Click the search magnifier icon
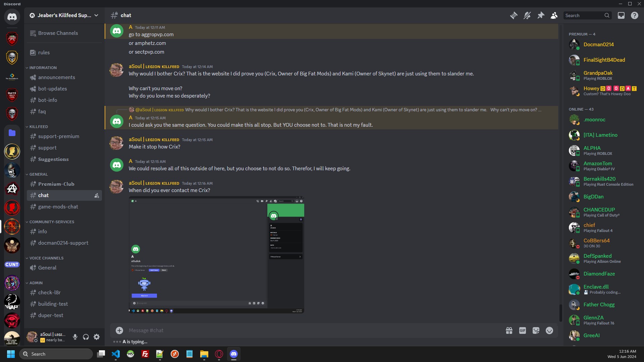The image size is (644, 362). [607, 15]
